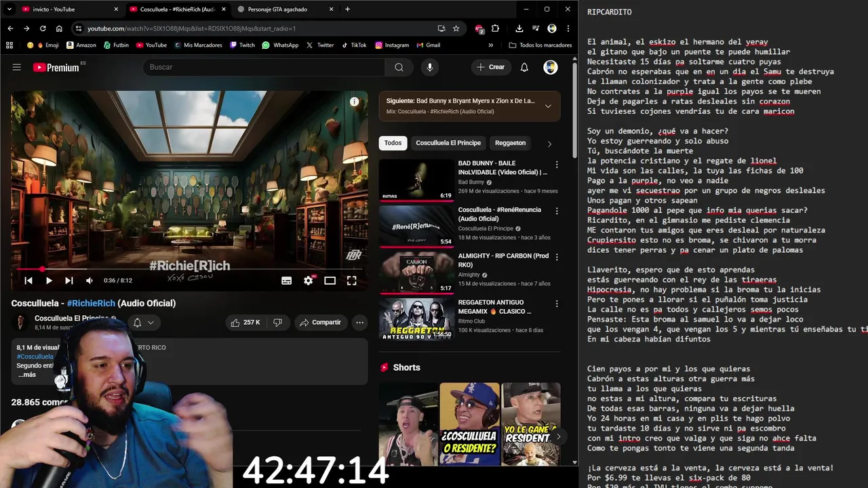Go back in browser history

pyautogui.click(x=10, y=28)
